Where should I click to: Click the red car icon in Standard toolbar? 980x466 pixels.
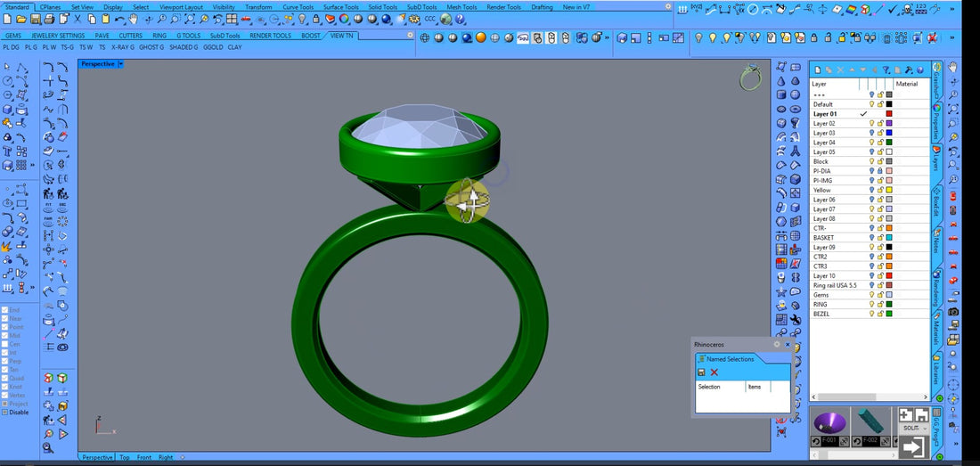coord(246,19)
